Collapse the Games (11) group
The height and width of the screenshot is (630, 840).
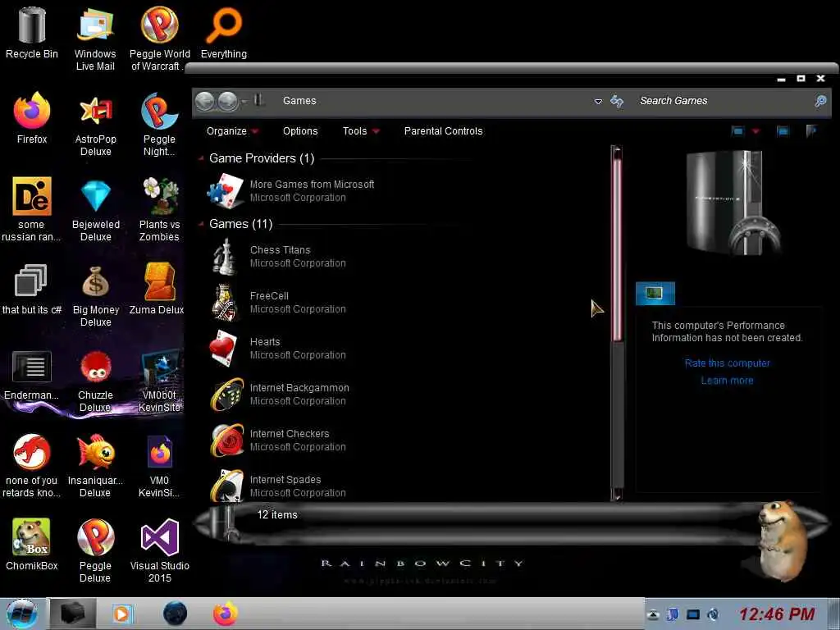coord(202,224)
